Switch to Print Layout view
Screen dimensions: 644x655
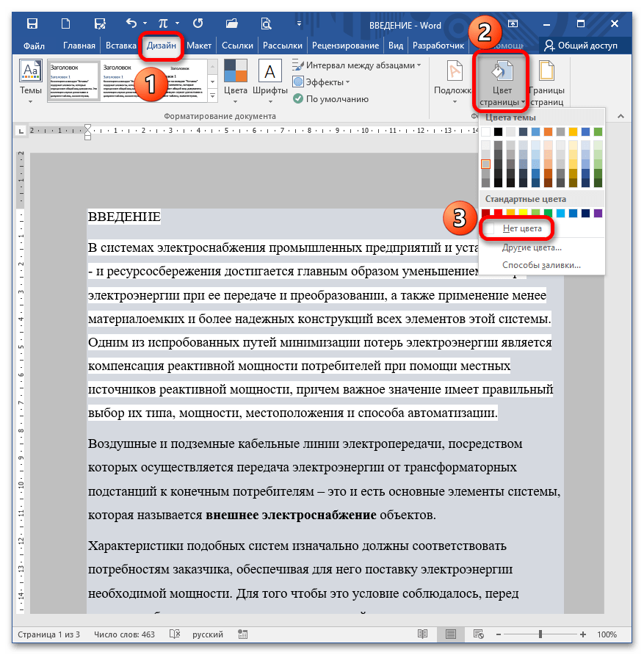pos(450,634)
